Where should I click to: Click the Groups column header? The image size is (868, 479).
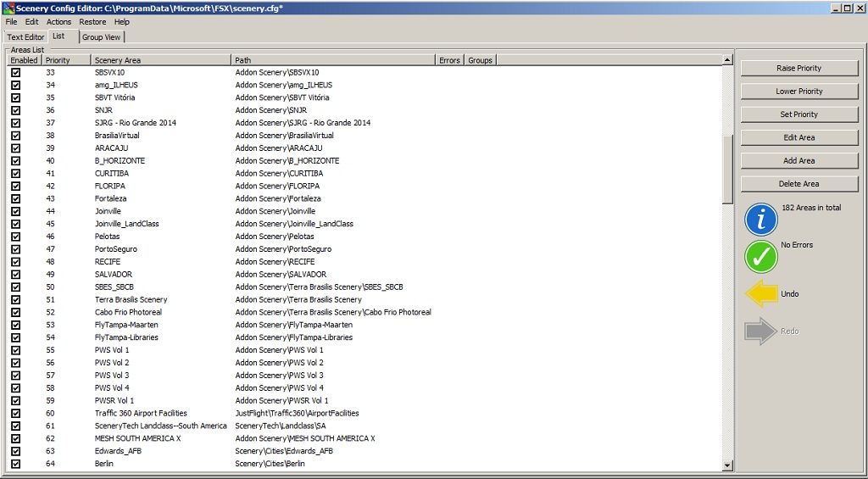click(480, 60)
